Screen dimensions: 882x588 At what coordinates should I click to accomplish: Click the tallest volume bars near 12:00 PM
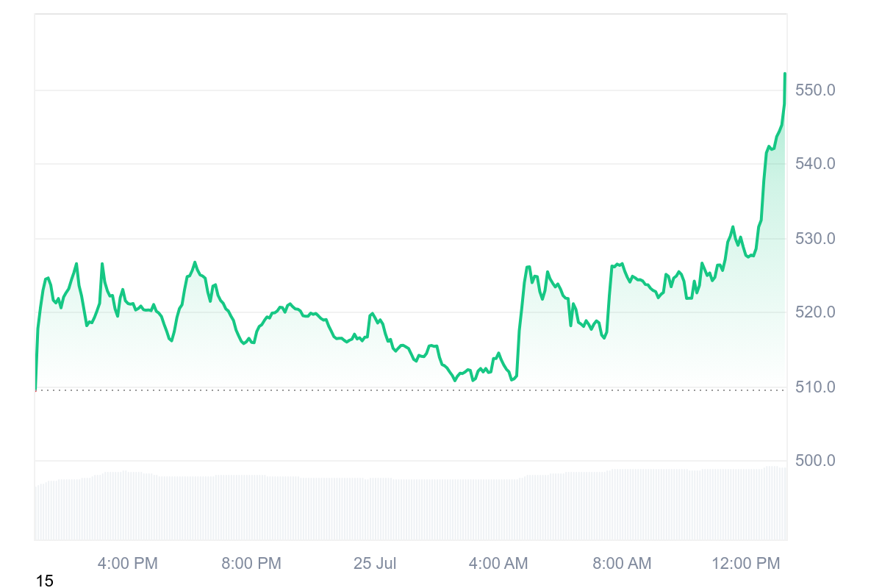pyautogui.click(x=772, y=505)
